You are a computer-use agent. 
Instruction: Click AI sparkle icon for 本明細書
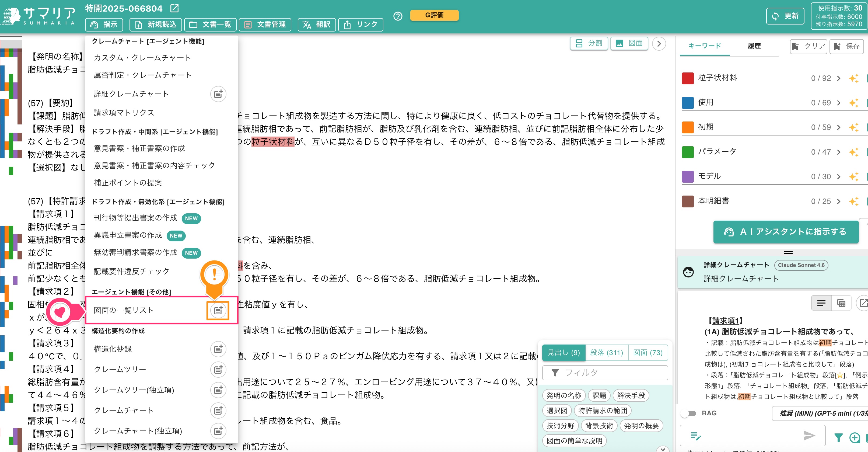pos(854,201)
